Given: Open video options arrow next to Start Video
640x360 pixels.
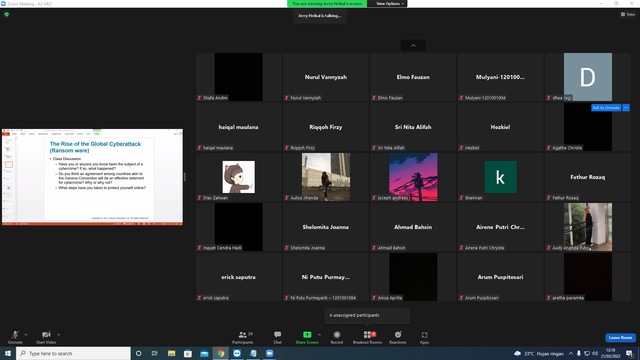Looking at the screenshot, I should pyautogui.click(x=58, y=335).
